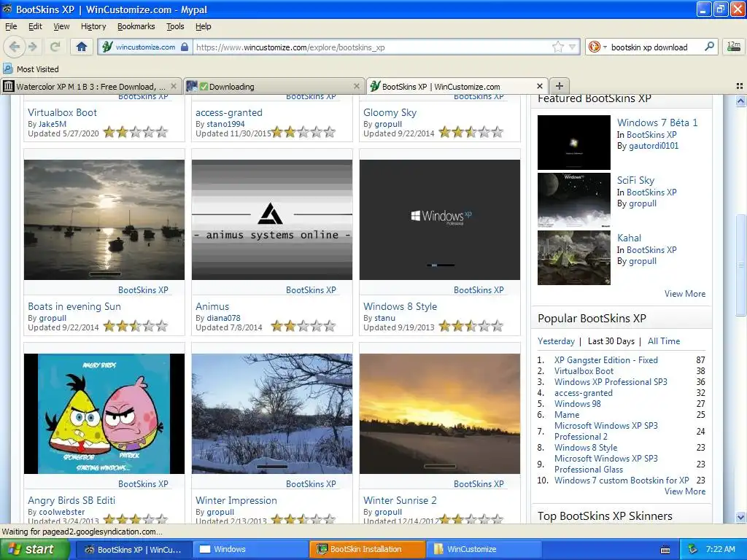
Task: Select the Yesterday popularity filter
Action: pyautogui.click(x=556, y=341)
